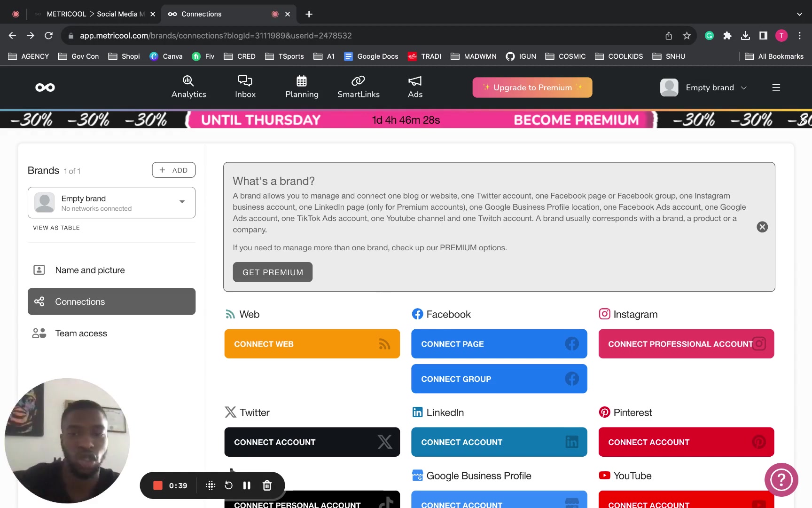Viewport: 812px width, 508px height.
Task: Click the Connect Web button
Action: pos(312,344)
